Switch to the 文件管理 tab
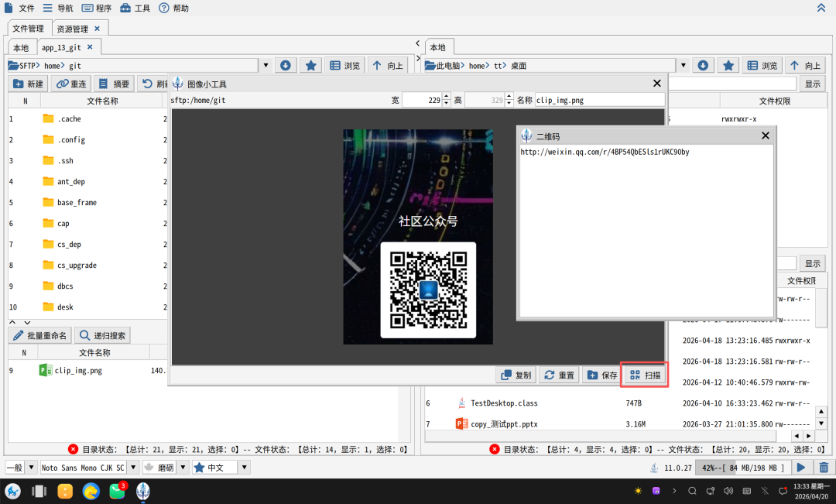The height and width of the screenshot is (504, 836). [29, 29]
